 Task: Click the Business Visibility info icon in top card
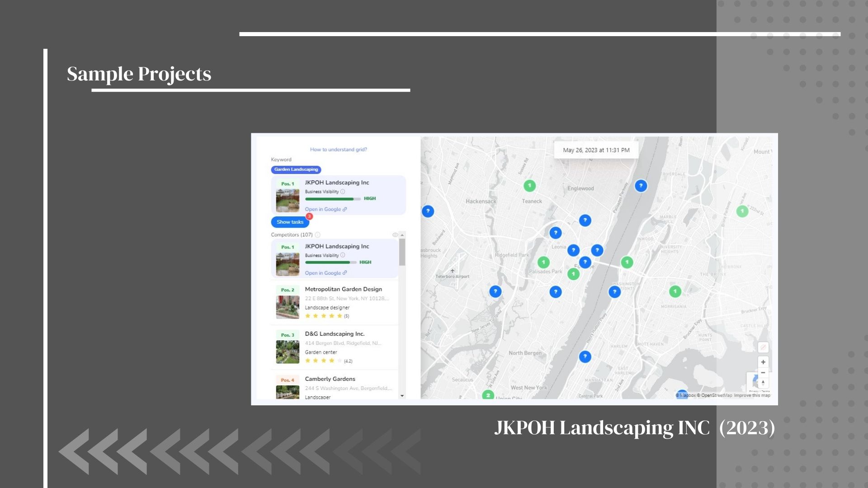(343, 192)
